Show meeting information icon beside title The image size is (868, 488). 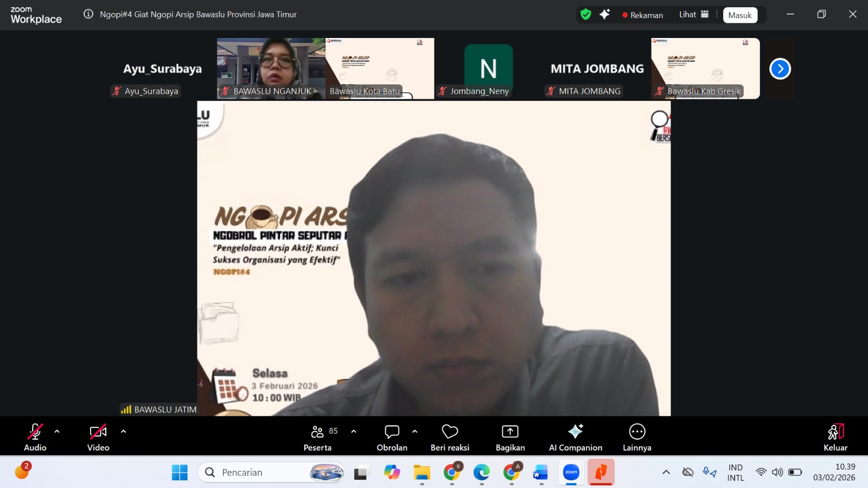click(88, 14)
